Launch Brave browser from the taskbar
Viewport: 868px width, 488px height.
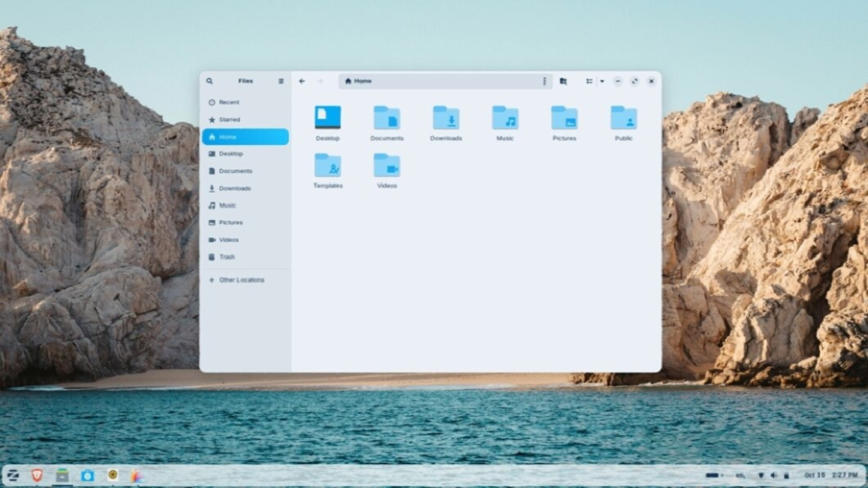click(x=37, y=475)
